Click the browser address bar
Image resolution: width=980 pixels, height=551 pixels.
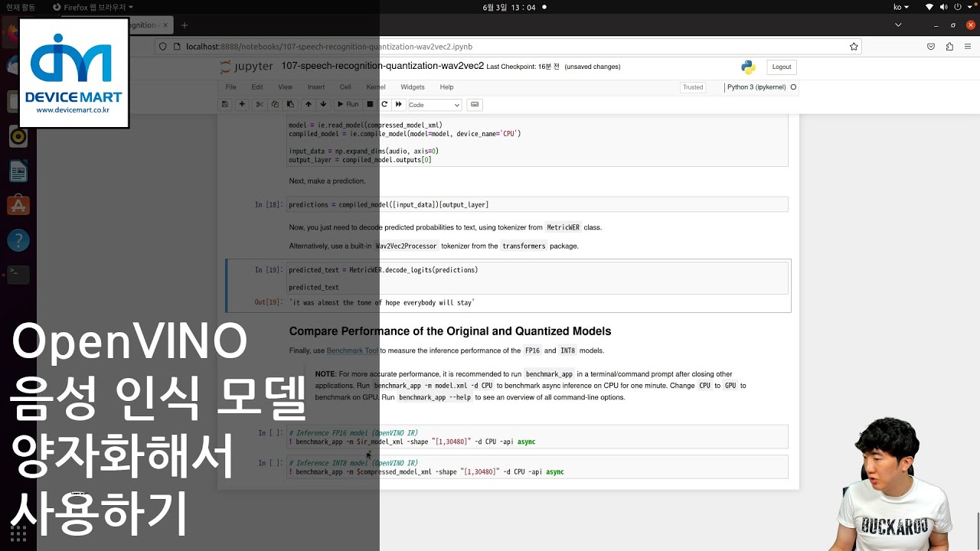pos(508,47)
